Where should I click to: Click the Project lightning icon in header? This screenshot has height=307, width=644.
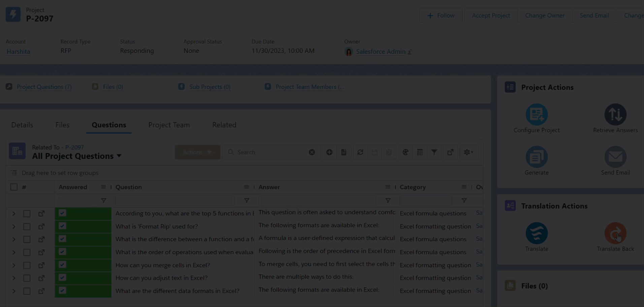coord(13,14)
